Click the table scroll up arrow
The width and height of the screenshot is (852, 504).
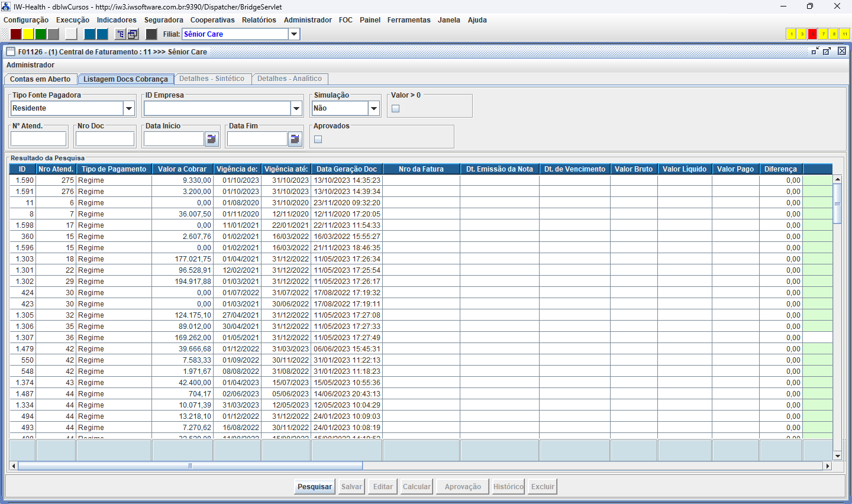(837, 179)
